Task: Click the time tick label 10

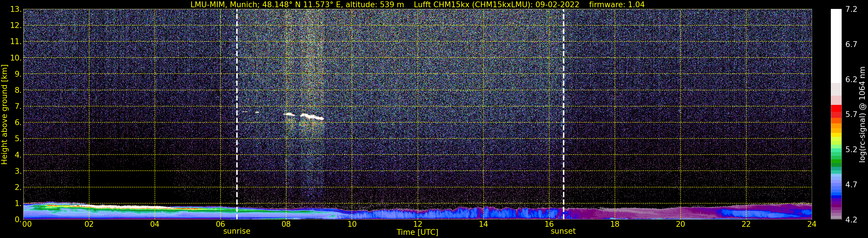Action: 352,224
